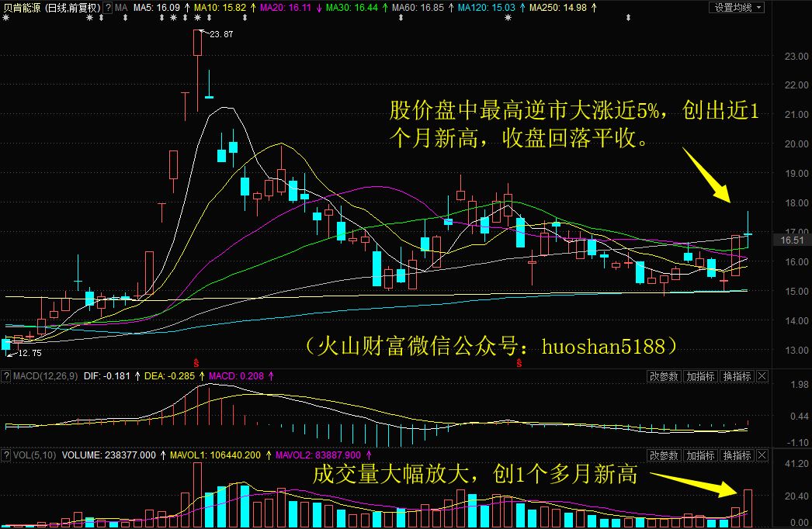The height and width of the screenshot is (529, 812).
Task: Open the MACD panel help question-mark icon
Action: [5, 376]
